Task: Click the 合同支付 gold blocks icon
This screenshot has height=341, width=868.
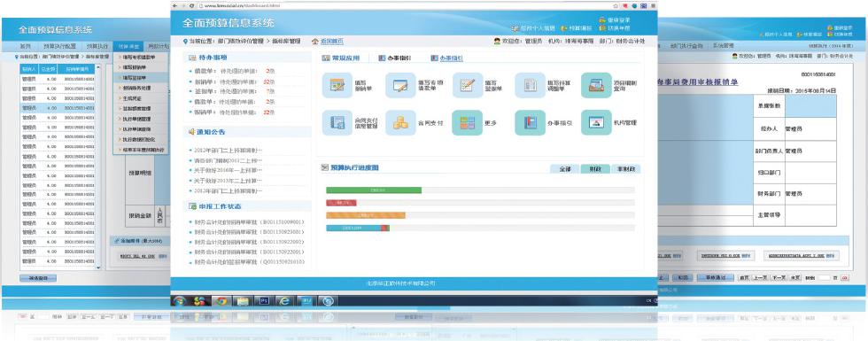Action: [400, 122]
